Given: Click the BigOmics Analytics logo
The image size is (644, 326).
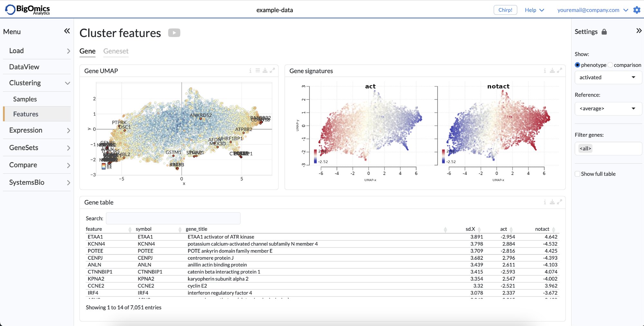Looking at the screenshot, I should [28, 10].
